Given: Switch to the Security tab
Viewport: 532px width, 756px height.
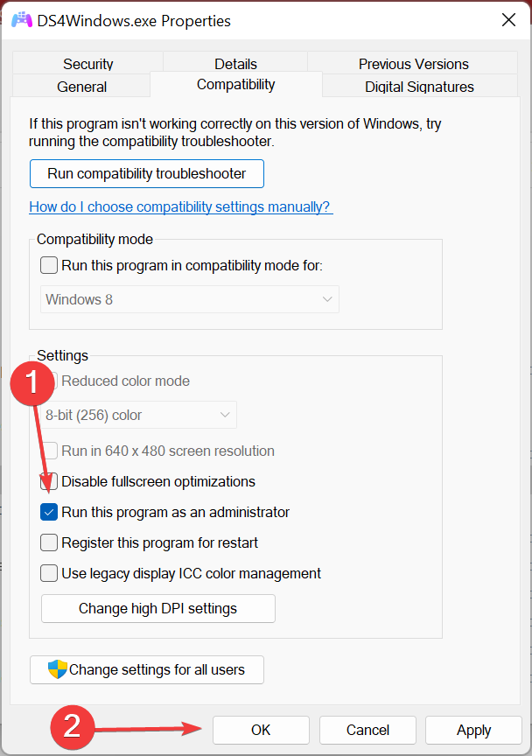Looking at the screenshot, I should pos(87,64).
